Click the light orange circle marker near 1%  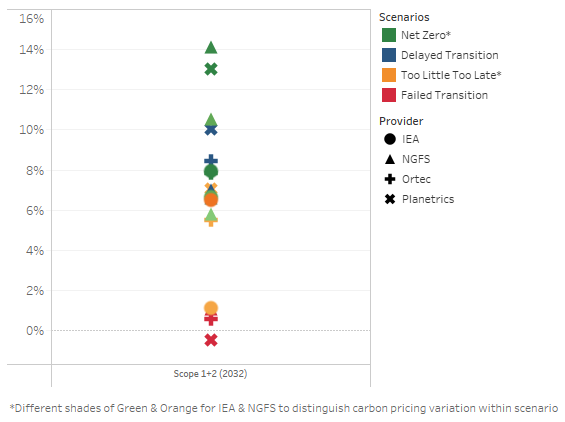211,308
